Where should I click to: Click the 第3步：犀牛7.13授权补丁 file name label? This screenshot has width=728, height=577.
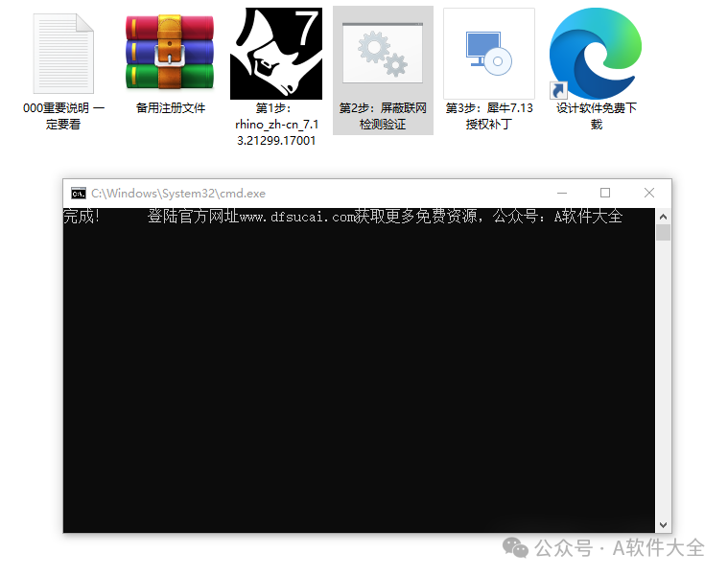coord(489,116)
